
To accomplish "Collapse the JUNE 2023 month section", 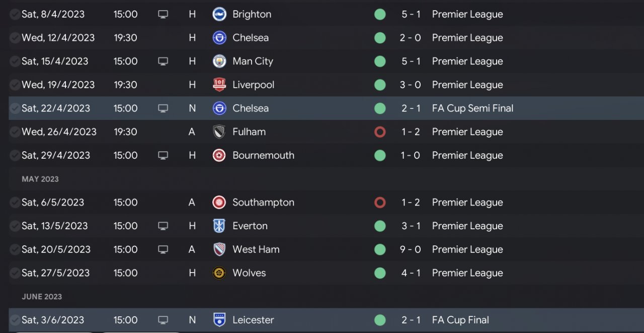I will click(42, 297).
